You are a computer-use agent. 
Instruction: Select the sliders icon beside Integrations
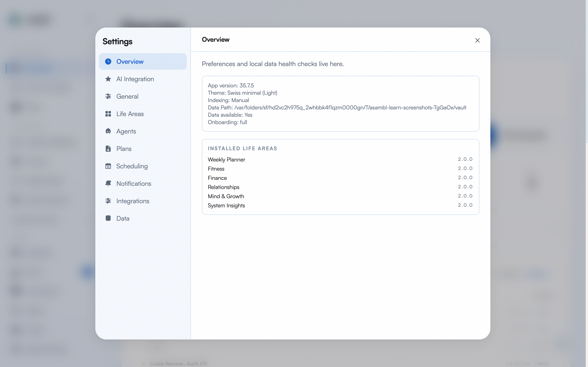pyautogui.click(x=108, y=201)
